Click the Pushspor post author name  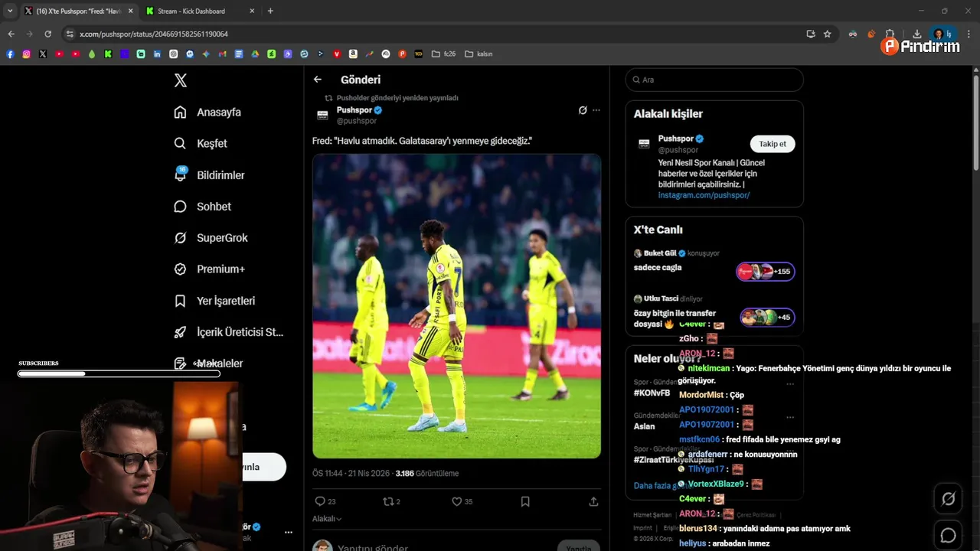coord(354,110)
